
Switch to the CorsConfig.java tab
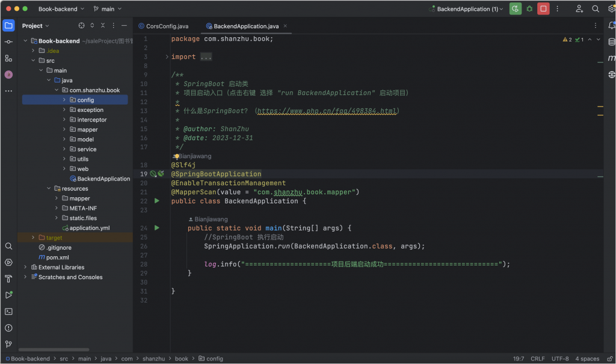167,26
